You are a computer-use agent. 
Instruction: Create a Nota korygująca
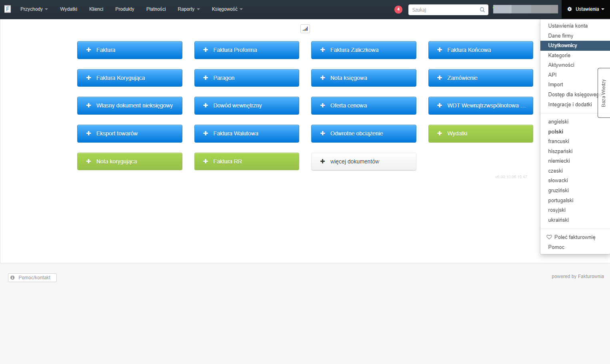tap(130, 161)
